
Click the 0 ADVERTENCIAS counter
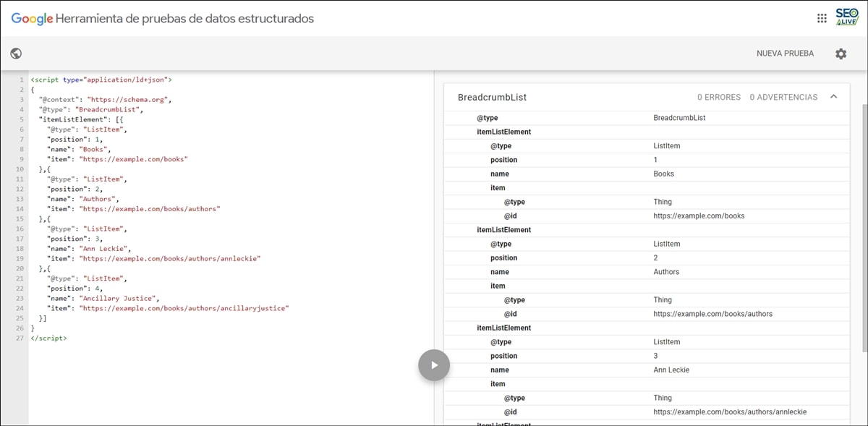point(785,96)
